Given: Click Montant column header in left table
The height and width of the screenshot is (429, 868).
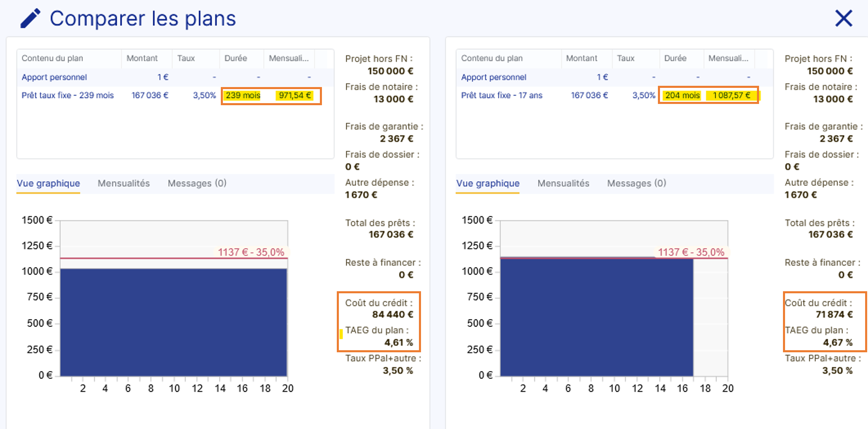Looking at the screenshot, I should (142, 58).
